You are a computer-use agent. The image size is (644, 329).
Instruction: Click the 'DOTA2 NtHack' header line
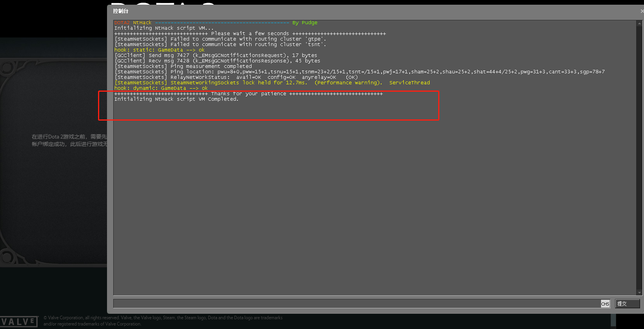(216, 23)
